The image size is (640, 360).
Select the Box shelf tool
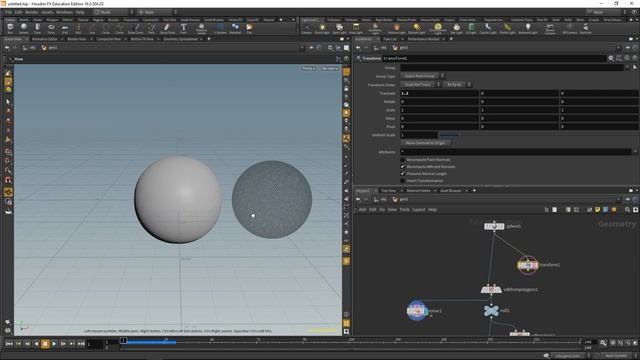10,28
